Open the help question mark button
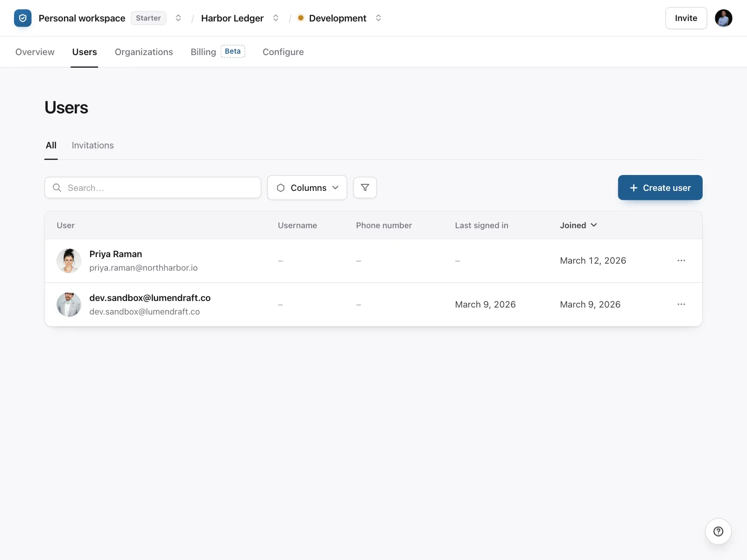This screenshot has height=560, width=747. pos(718,531)
